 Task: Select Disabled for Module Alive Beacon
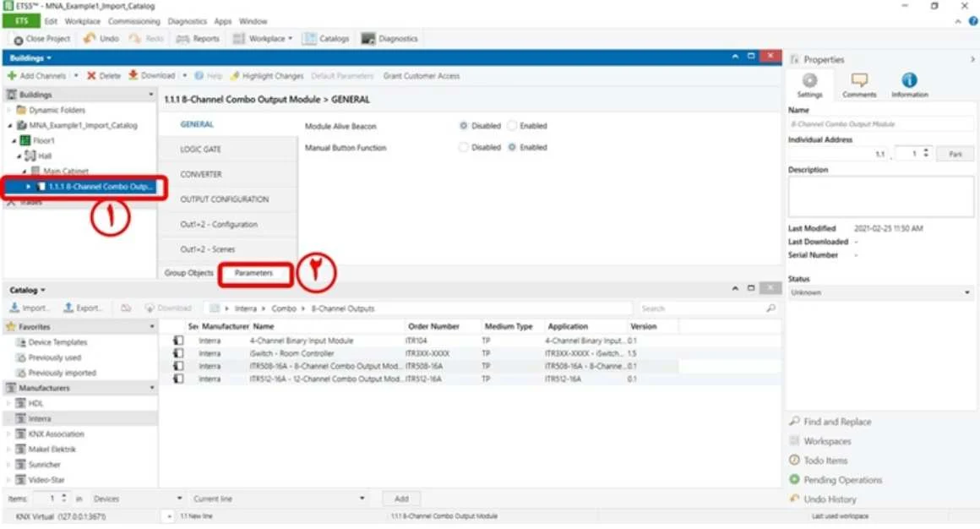tap(463, 126)
